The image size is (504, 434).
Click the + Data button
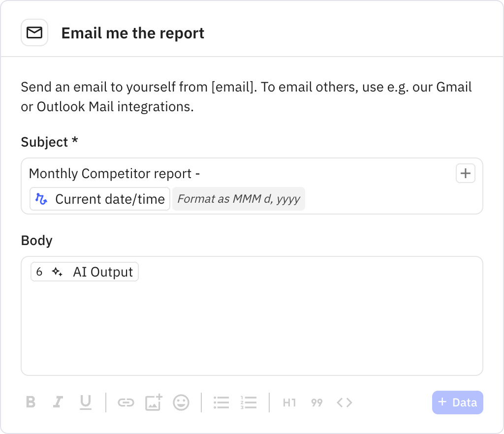pyautogui.click(x=457, y=402)
